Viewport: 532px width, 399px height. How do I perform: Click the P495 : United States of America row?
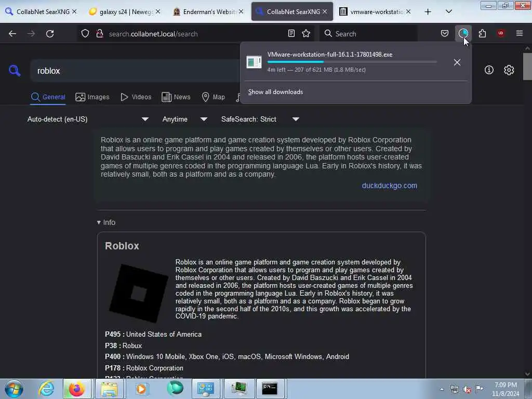coord(153,334)
